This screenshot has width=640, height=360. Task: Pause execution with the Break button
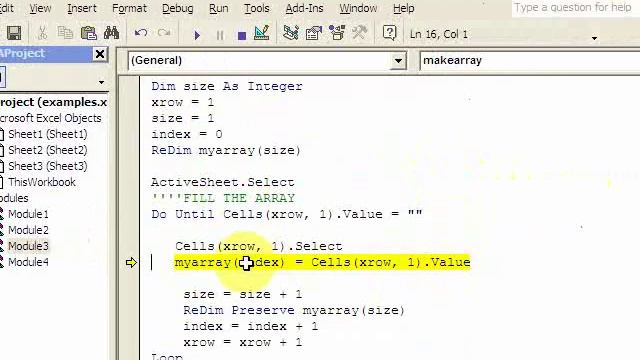click(220, 36)
